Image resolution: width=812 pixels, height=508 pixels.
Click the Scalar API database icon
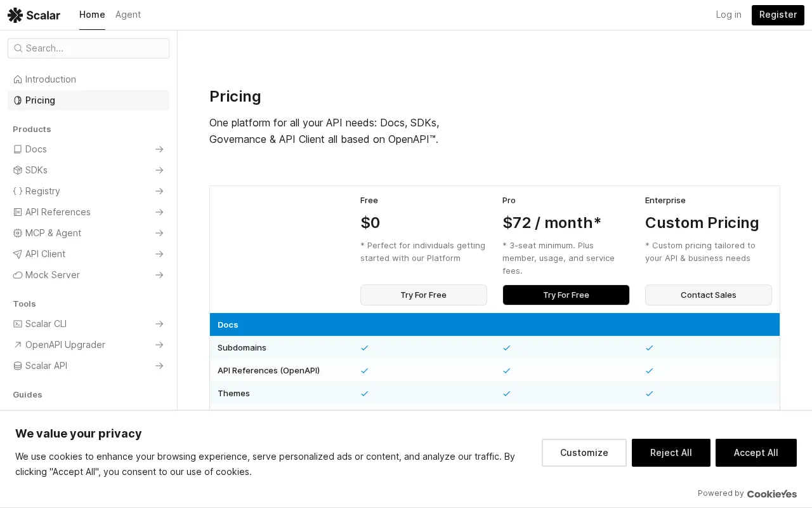pyautogui.click(x=18, y=366)
